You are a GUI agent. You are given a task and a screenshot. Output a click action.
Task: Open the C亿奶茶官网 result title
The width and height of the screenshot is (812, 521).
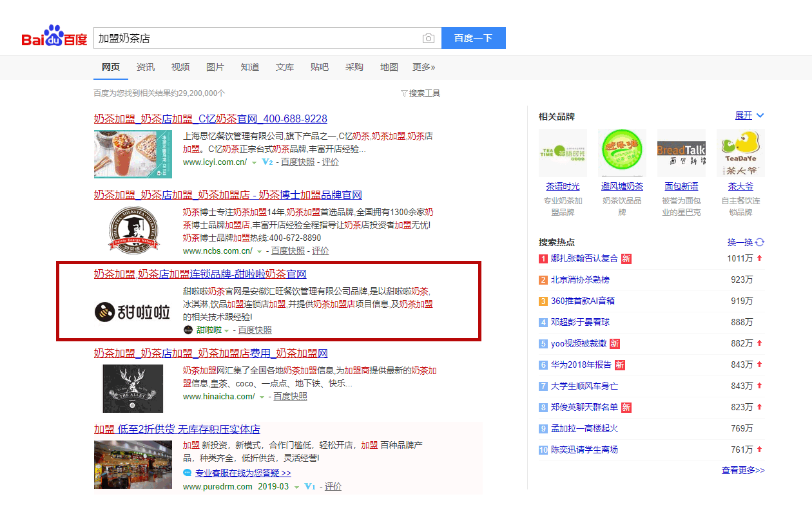[211, 119]
